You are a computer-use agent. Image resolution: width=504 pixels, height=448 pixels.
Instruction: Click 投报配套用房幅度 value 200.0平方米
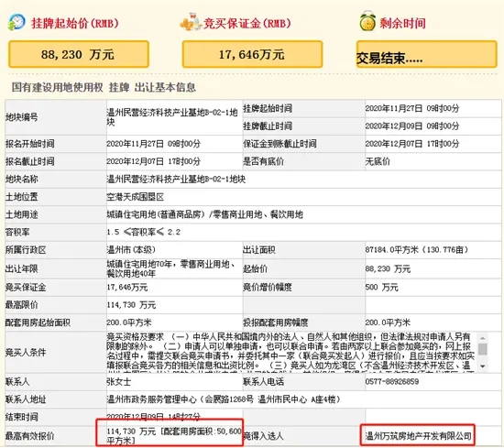click(x=388, y=322)
